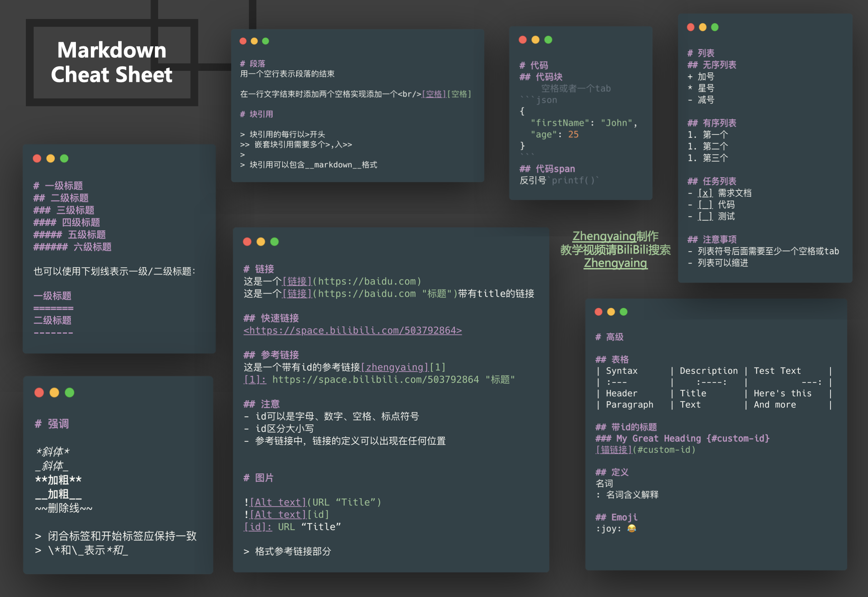Toggle the checked [x] 需求文档 task box

coord(705,193)
